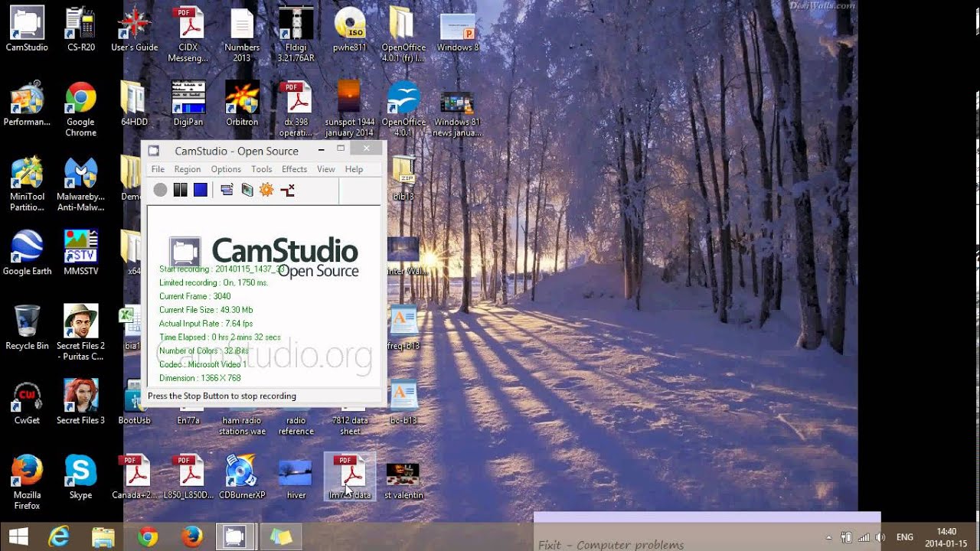The width and height of the screenshot is (980, 551).
Task: Open File Explorer from the taskbar
Action: tap(103, 536)
